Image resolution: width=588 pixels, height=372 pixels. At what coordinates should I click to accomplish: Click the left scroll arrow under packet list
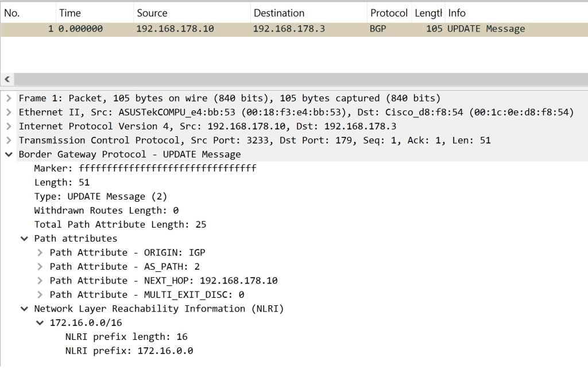[x=6, y=79]
